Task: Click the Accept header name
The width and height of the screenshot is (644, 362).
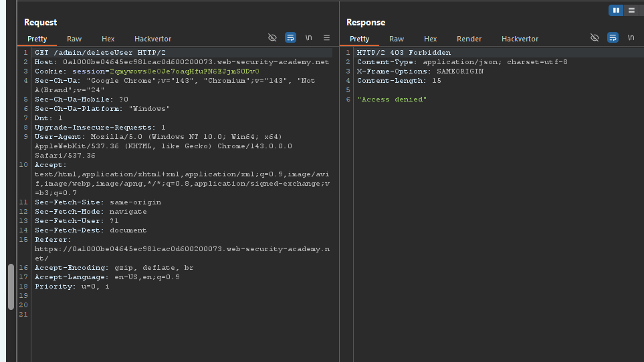Action: click(50, 165)
